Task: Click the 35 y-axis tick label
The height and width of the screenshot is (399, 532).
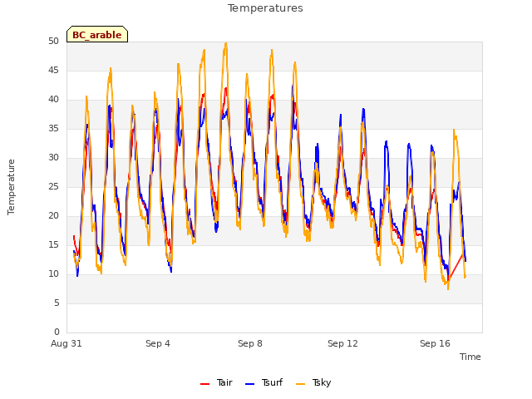Action: [x=53, y=129]
